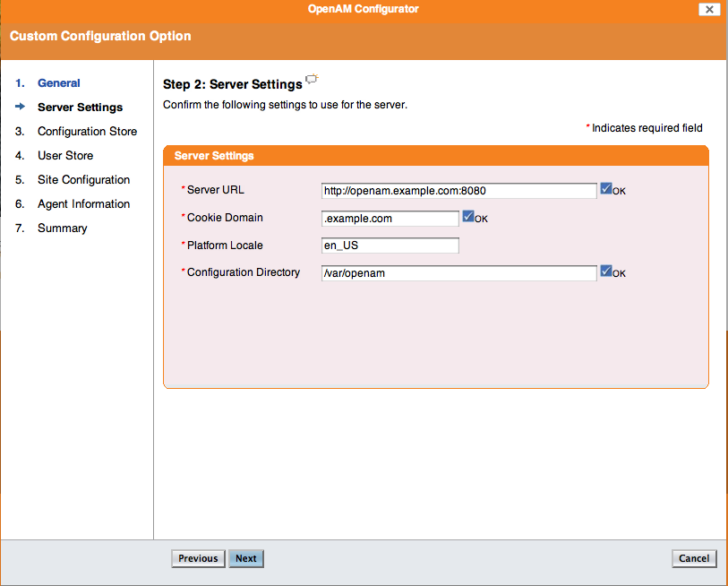Click the Custom Configuration Option title
Image resolution: width=728 pixels, height=586 pixels.
click(x=100, y=36)
